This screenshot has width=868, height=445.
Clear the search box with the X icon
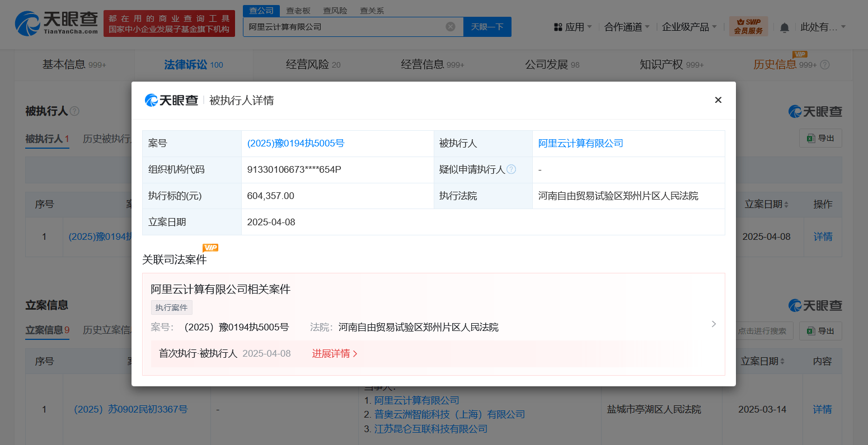tap(451, 27)
